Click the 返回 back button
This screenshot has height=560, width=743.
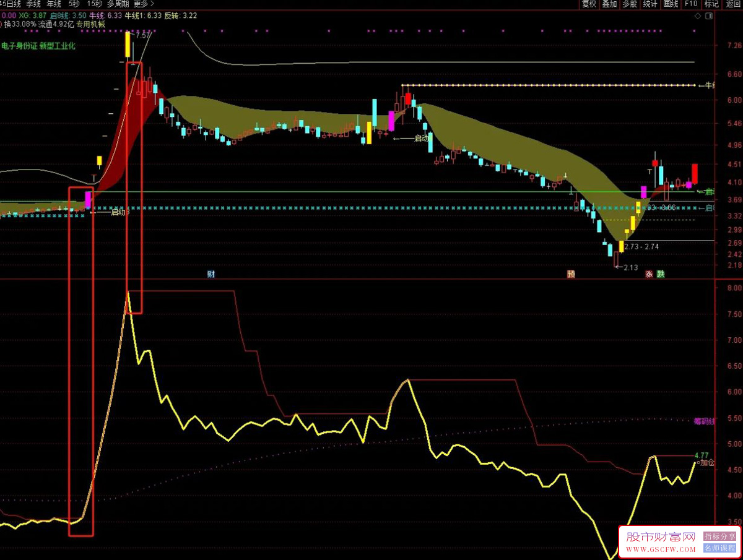(x=732, y=4)
